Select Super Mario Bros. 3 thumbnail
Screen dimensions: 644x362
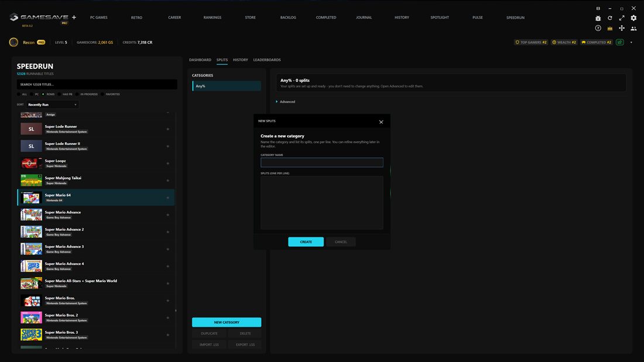(x=31, y=335)
